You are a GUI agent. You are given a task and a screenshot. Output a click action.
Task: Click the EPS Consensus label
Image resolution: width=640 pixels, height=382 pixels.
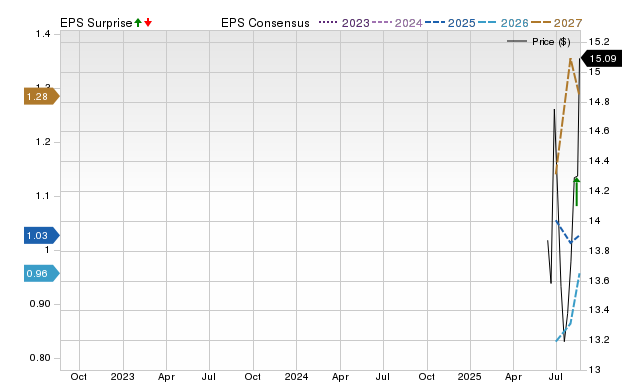(x=265, y=23)
